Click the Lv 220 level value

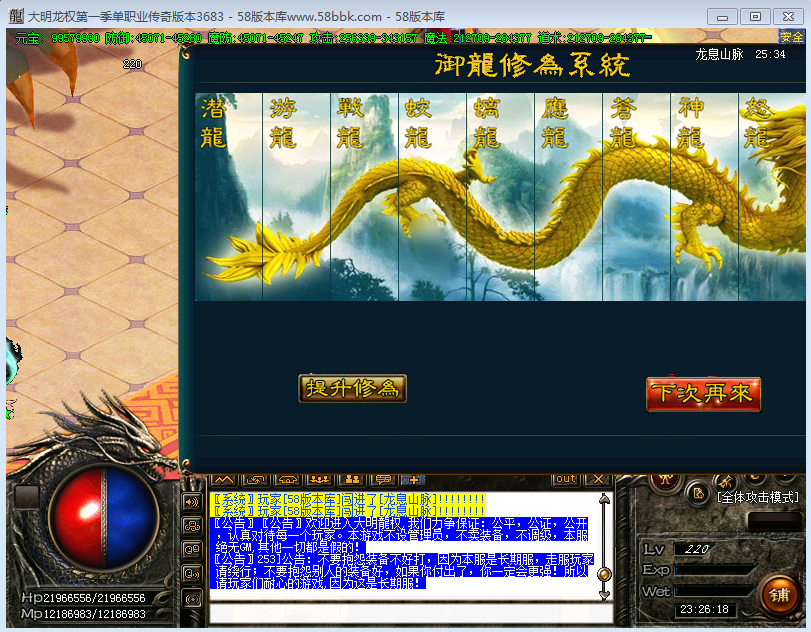[x=696, y=549]
